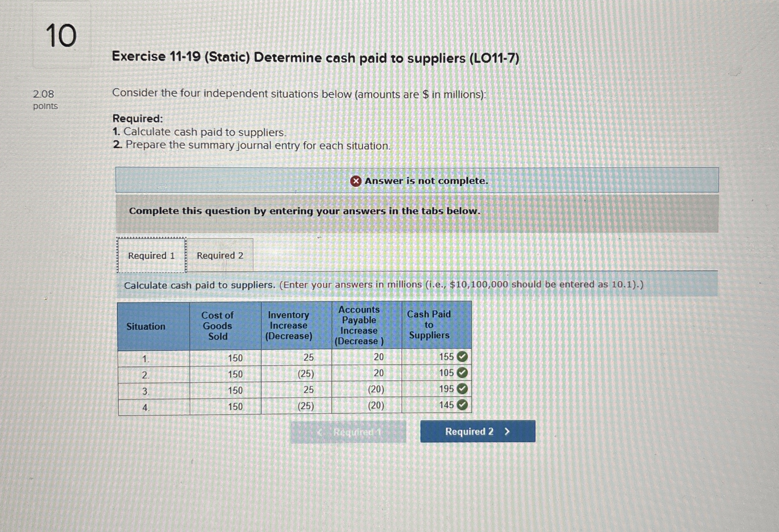Click the Cost of Goods Sold header

(x=218, y=326)
